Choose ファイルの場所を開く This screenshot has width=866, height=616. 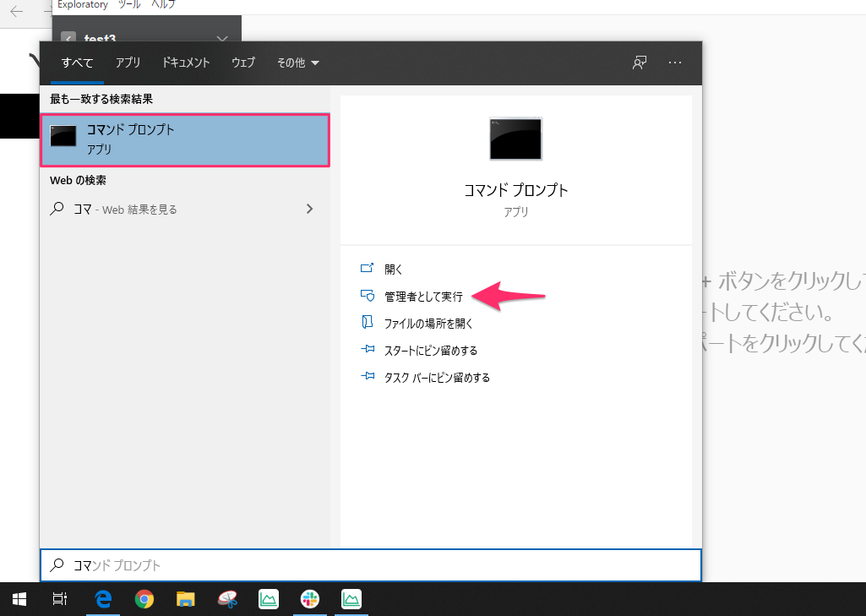[428, 323]
